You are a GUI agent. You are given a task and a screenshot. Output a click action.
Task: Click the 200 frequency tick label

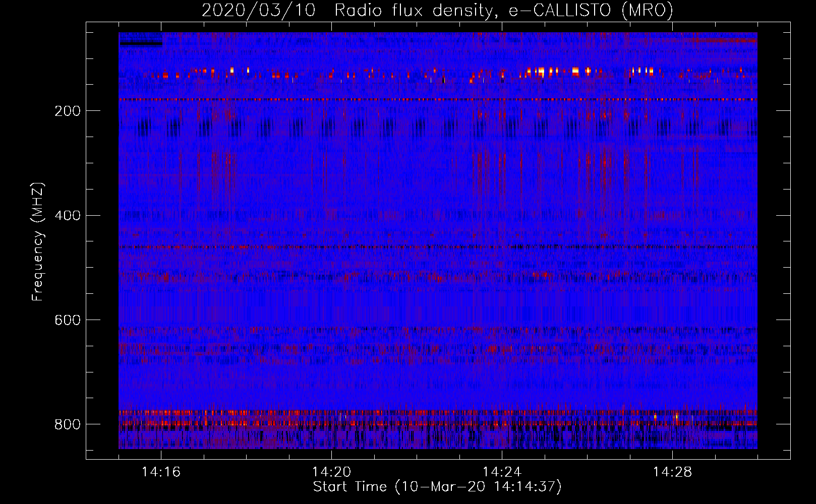pyautogui.click(x=68, y=111)
